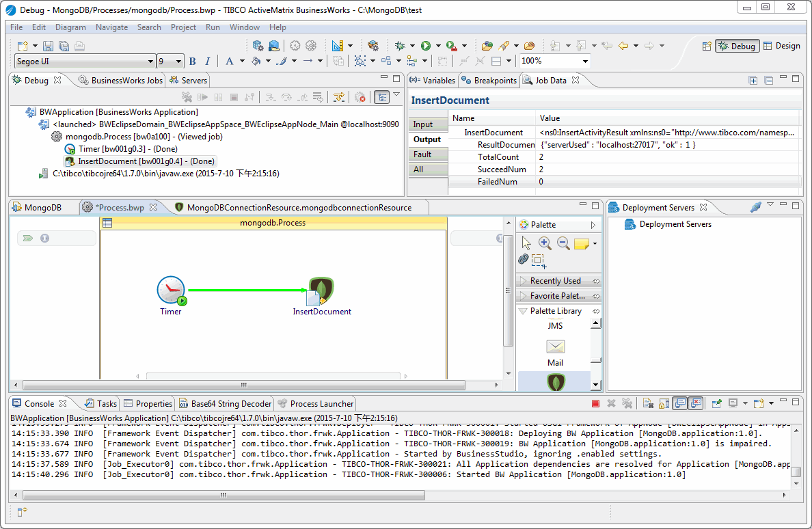Click the green Run button in toolbar
Viewport: 812px width, 529px height.
click(426, 46)
